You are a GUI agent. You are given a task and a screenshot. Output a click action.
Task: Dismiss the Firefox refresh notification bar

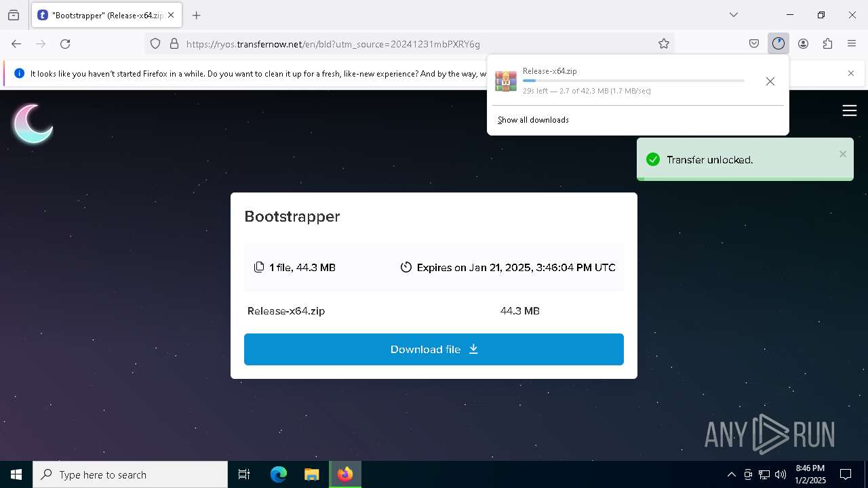pos(851,73)
